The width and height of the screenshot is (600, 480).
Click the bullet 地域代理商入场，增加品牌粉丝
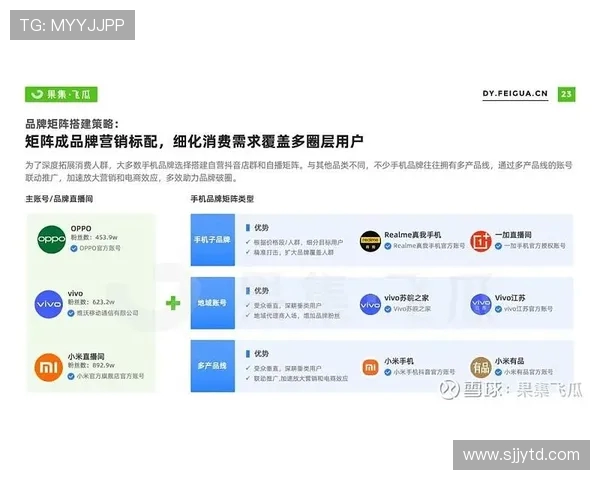297,316
